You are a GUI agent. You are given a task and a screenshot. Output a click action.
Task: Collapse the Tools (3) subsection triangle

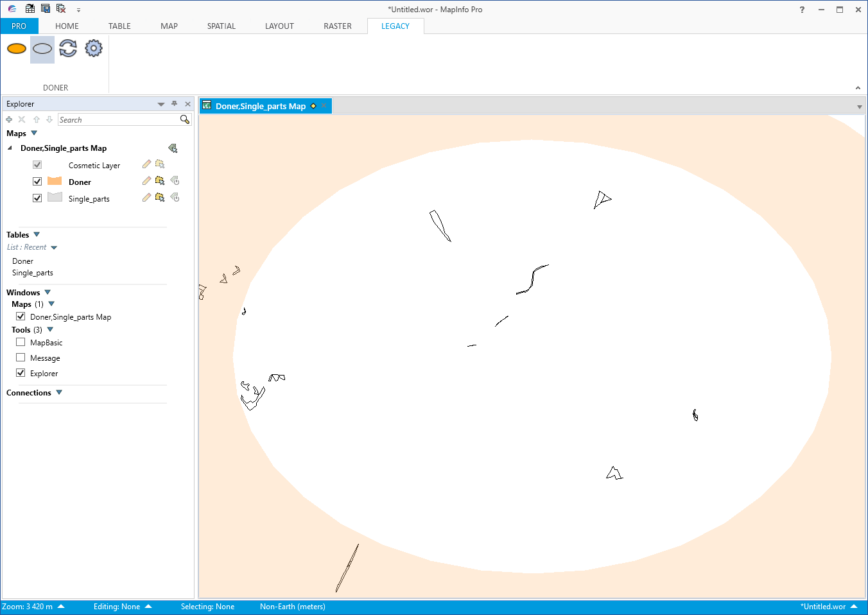(x=50, y=329)
